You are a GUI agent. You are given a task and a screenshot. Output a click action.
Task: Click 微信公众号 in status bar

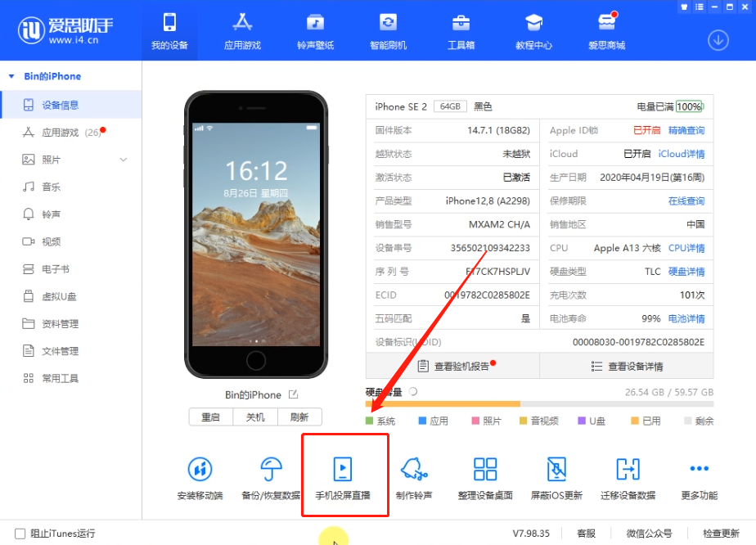click(x=650, y=534)
